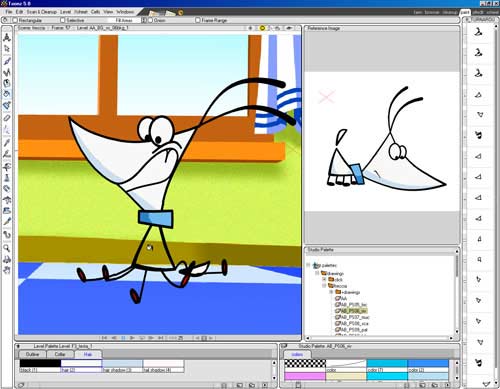Select the Brush tool in toolbar

[x=7, y=61]
